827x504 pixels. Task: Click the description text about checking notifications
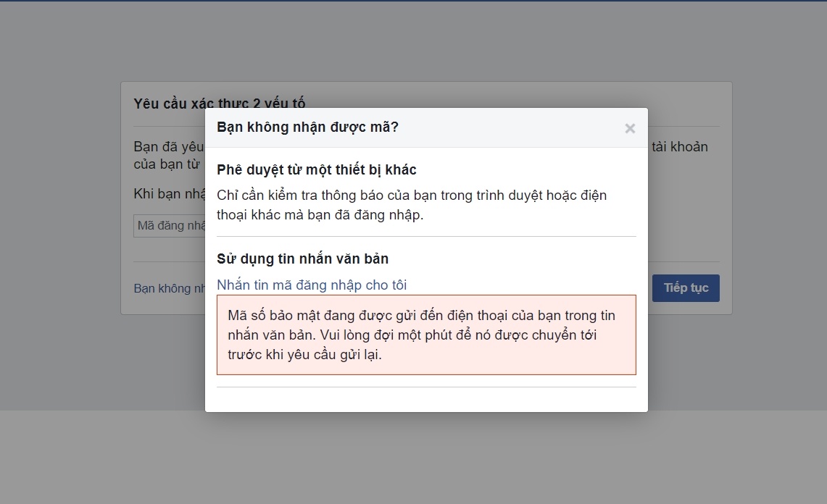(x=412, y=204)
